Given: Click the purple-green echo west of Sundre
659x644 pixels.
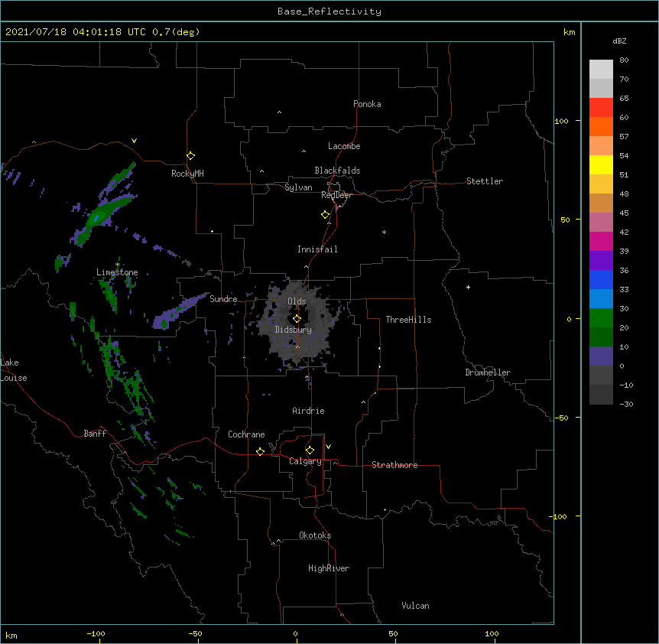Looking at the screenshot, I should click(179, 312).
